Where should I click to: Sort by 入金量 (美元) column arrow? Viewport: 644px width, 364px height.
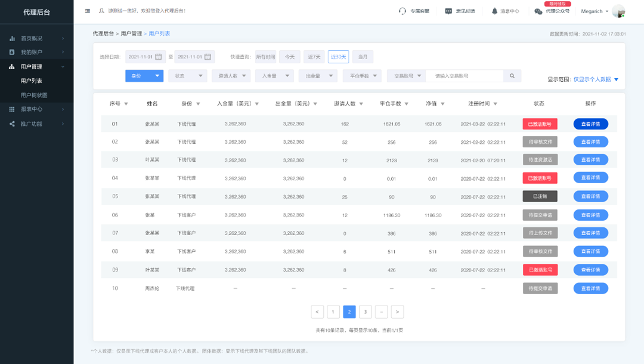click(x=256, y=104)
